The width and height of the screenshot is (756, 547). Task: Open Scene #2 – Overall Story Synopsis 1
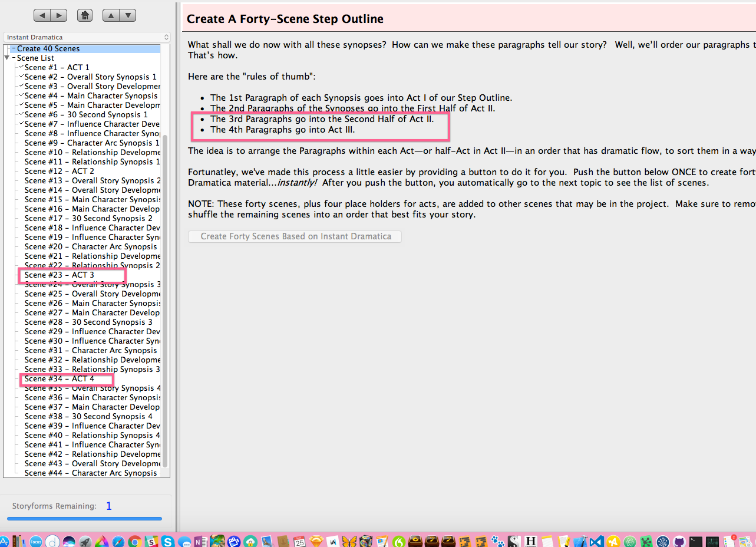[x=91, y=77]
